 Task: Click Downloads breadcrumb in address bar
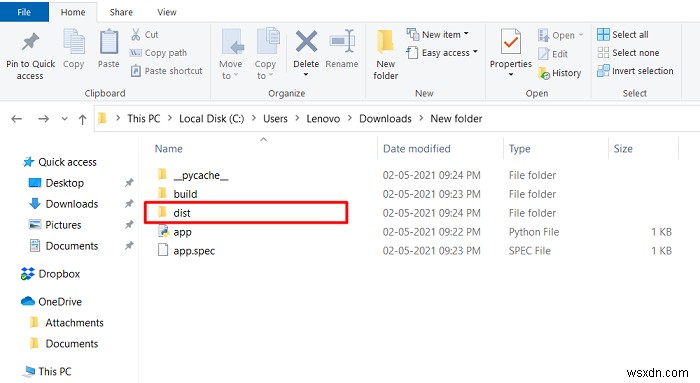[x=385, y=119]
